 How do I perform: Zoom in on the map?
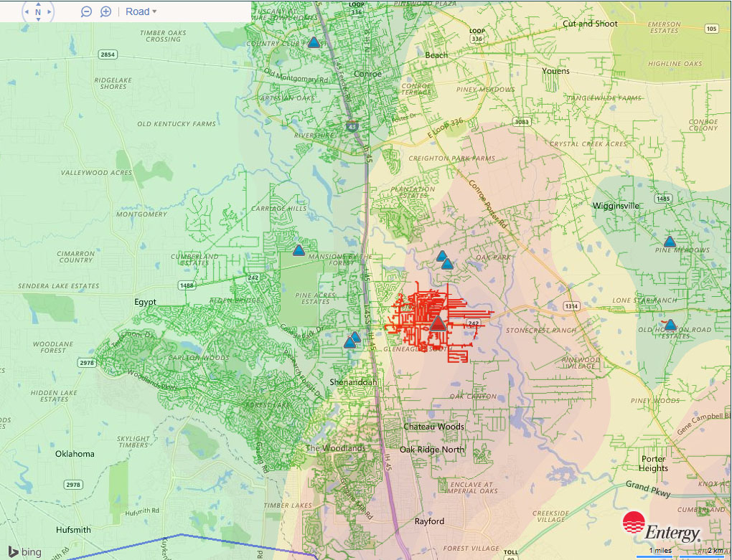105,11
